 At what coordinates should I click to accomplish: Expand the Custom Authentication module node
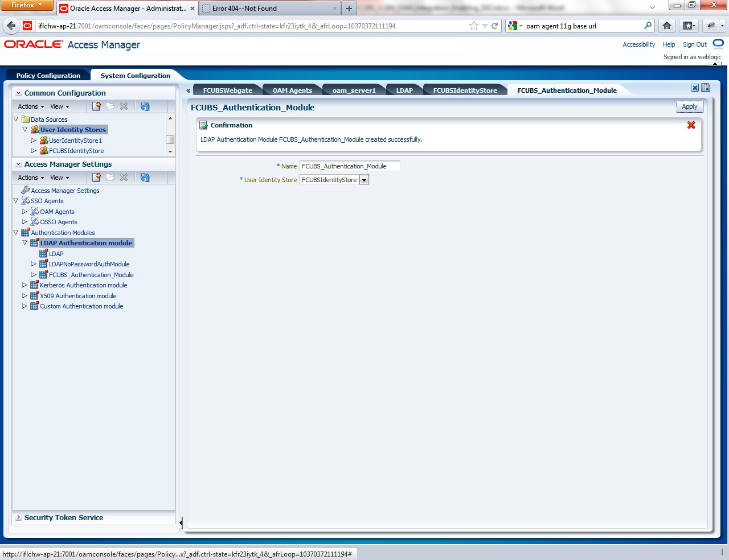pos(24,306)
